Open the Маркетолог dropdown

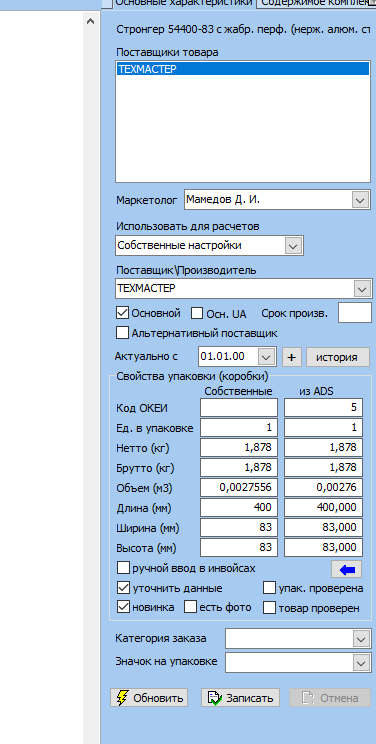pyautogui.click(x=360, y=200)
